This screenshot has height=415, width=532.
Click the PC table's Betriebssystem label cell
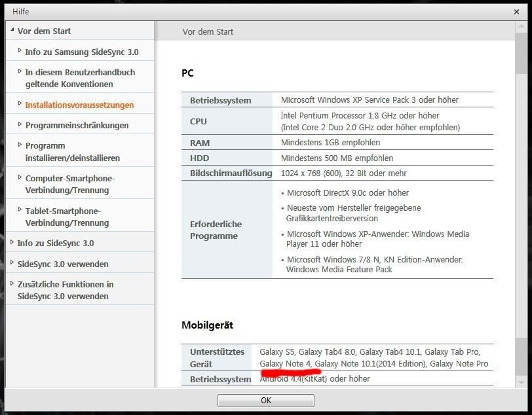click(x=227, y=100)
